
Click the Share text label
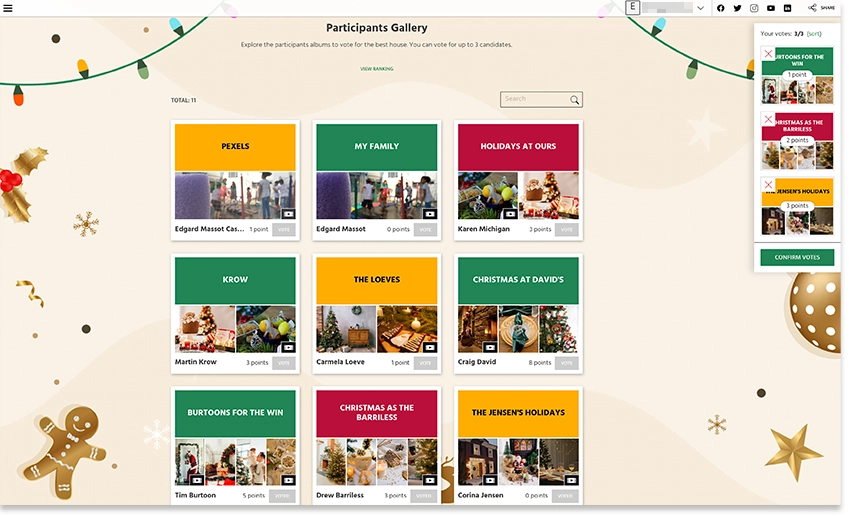click(x=828, y=8)
